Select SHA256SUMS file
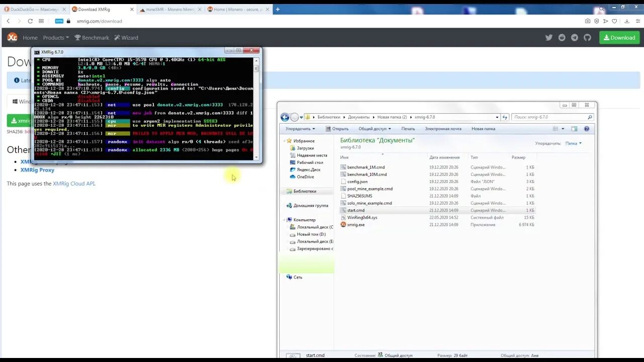 (x=360, y=196)
